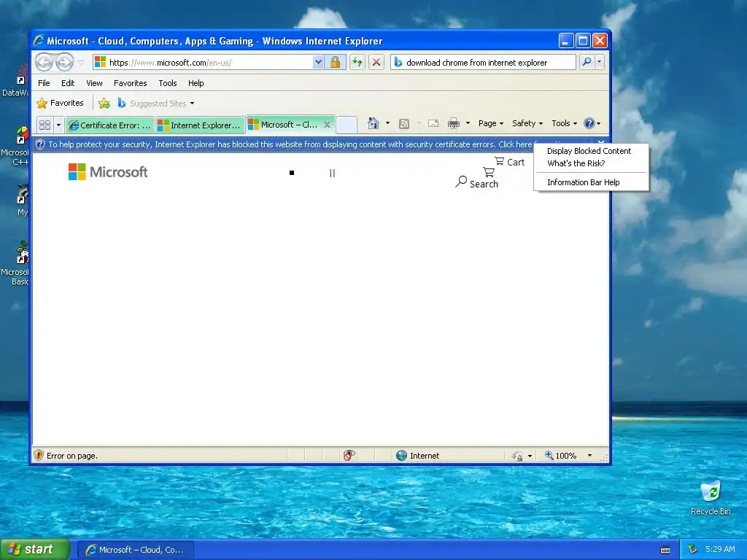Minimize the Internet Explorer window
Viewport: 747px width, 560px height.
[x=566, y=41]
